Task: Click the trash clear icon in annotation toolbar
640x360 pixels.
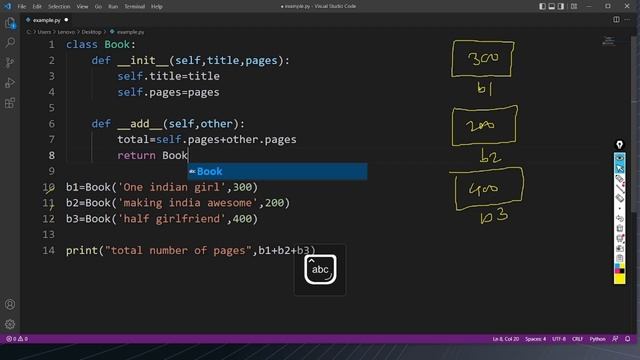Action: coord(620,228)
